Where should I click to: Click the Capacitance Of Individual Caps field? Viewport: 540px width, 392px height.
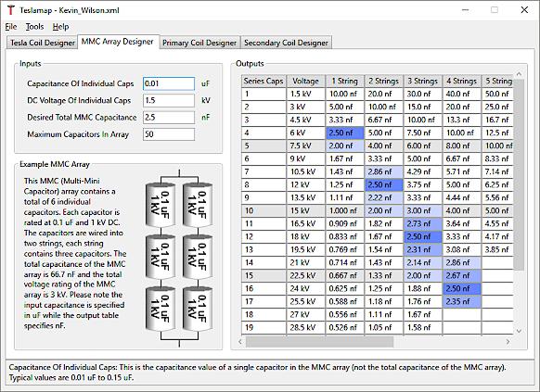(x=169, y=83)
